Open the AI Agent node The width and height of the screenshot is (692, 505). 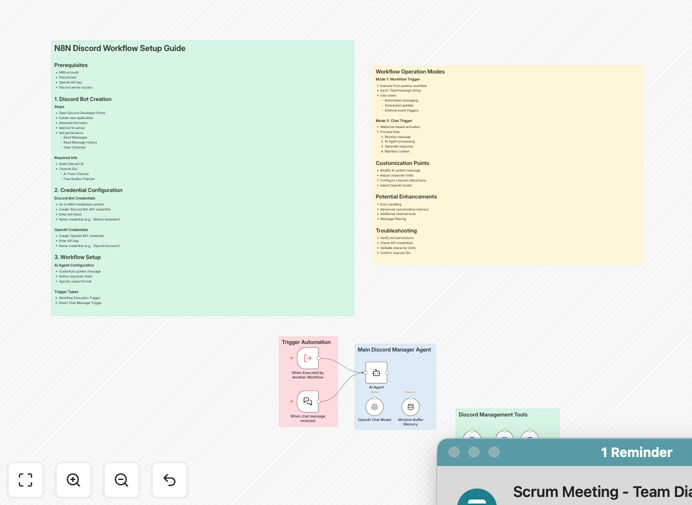376,373
